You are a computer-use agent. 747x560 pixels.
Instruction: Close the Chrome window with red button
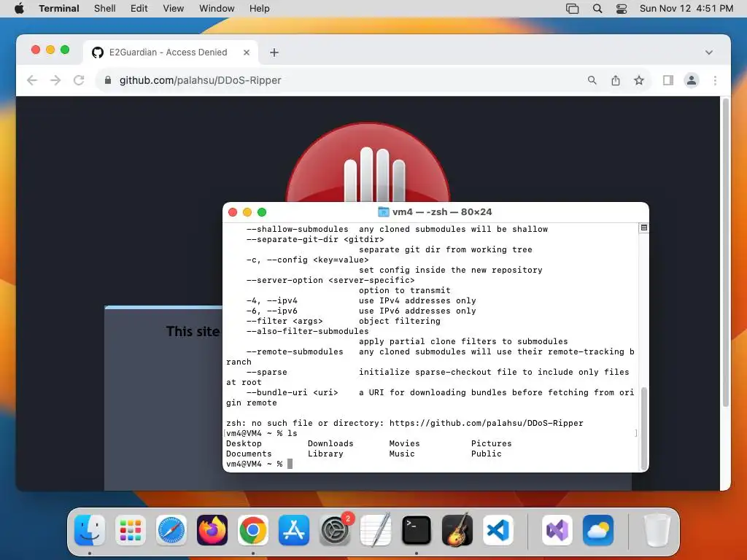pyautogui.click(x=36, y=50)
